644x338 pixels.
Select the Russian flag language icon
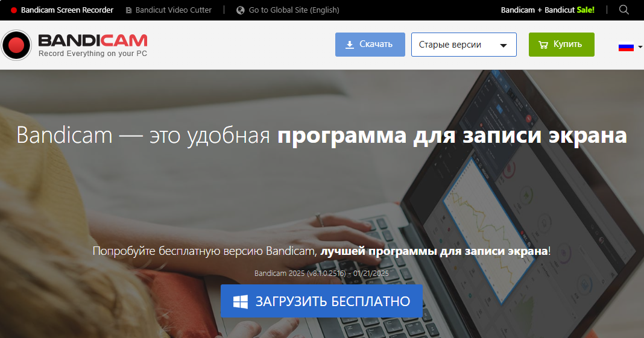point(626,47)
